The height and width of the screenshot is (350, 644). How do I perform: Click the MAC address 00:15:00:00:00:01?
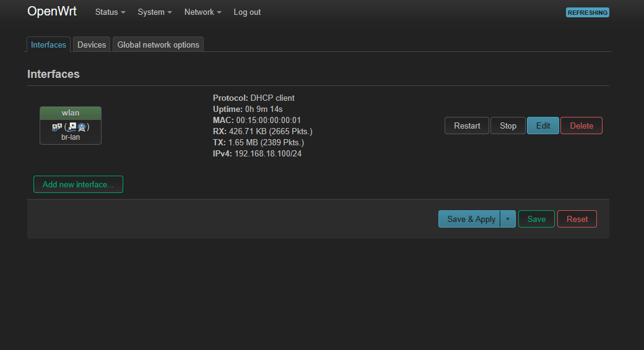pos(268,120)
